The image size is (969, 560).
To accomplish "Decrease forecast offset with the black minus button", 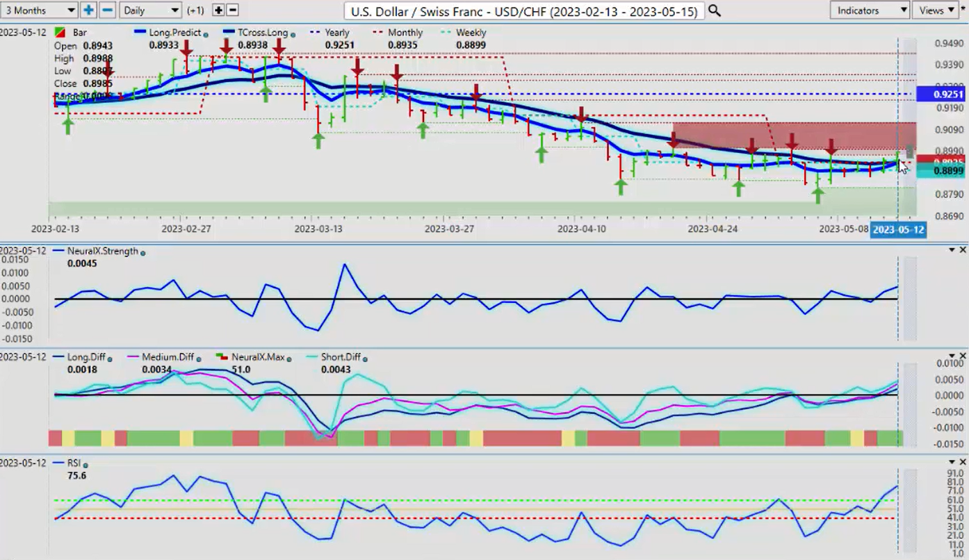I will point(233,10).
